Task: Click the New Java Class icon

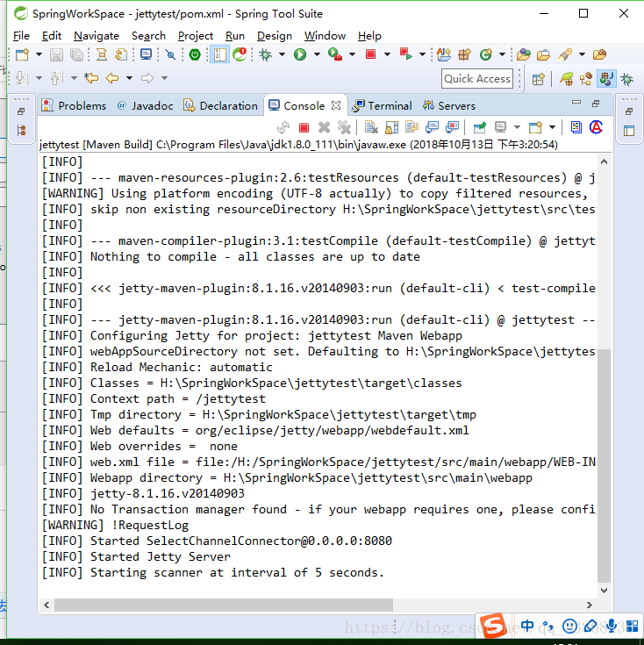Action: pos(486,54)
